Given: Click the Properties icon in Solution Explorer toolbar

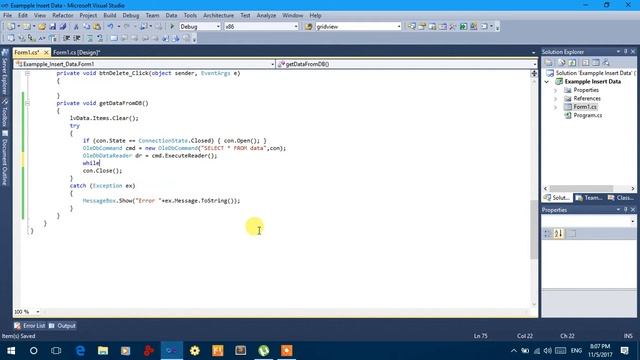Looking at the screenshot, I should 549,62.
